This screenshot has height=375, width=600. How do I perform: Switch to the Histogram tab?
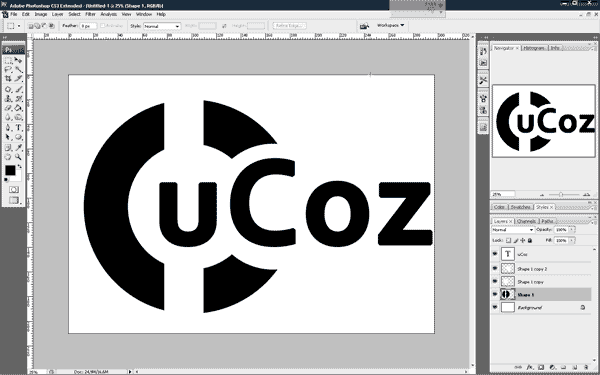[534, 48]
